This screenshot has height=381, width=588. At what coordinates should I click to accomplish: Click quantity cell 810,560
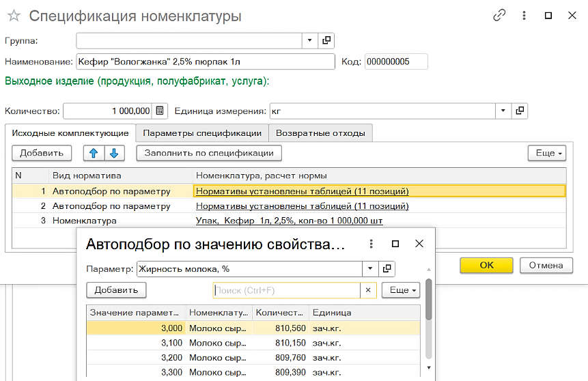(281, 328)
